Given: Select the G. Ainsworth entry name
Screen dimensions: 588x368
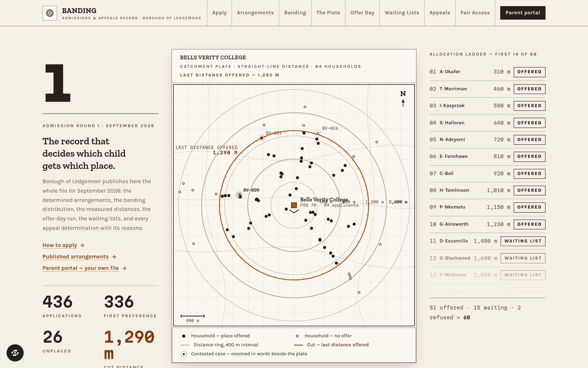Looking at the screenshot, I should (x=454, y=224).
